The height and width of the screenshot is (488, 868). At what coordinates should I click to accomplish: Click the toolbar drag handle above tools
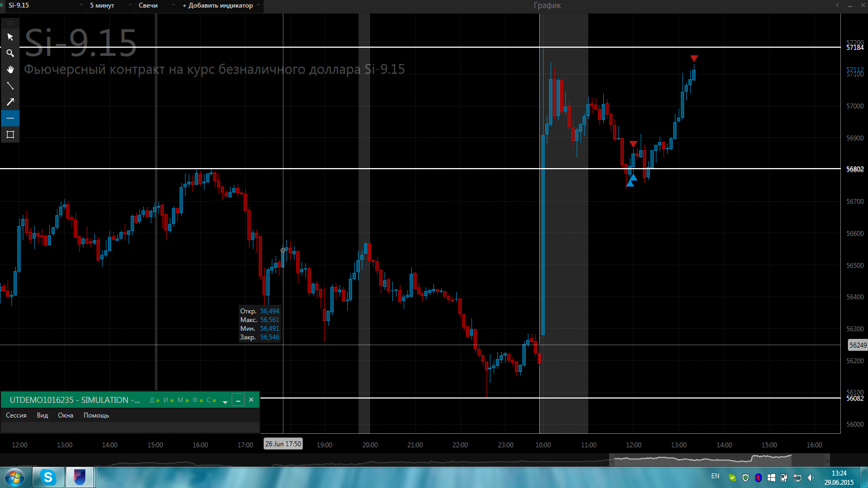pyautogui.click(x=10, y=23)
